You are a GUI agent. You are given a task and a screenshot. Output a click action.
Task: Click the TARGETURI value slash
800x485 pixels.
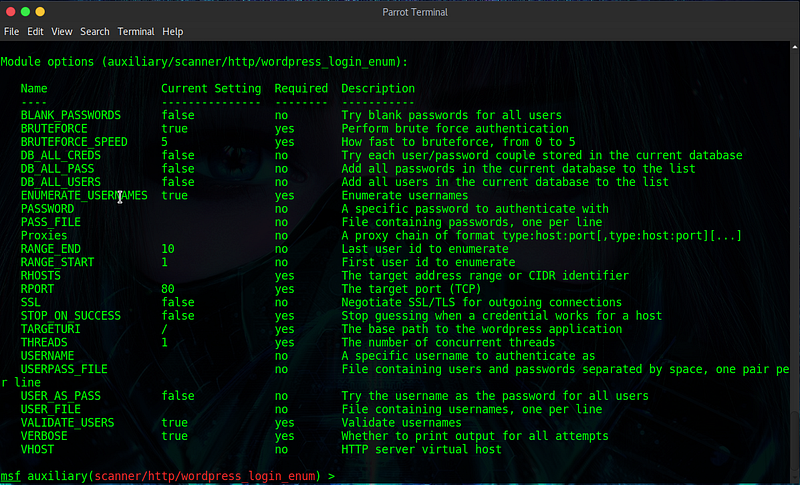click(164, 329)
